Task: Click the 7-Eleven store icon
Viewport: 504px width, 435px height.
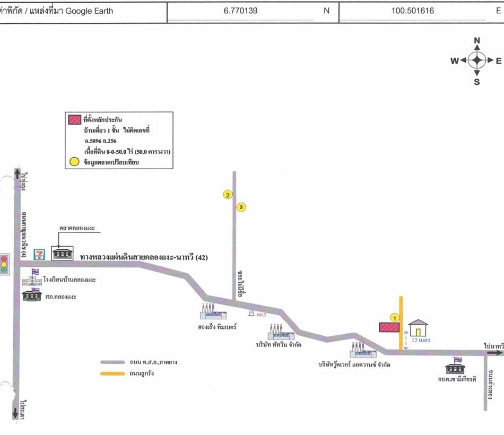Action: coord(39,254)
